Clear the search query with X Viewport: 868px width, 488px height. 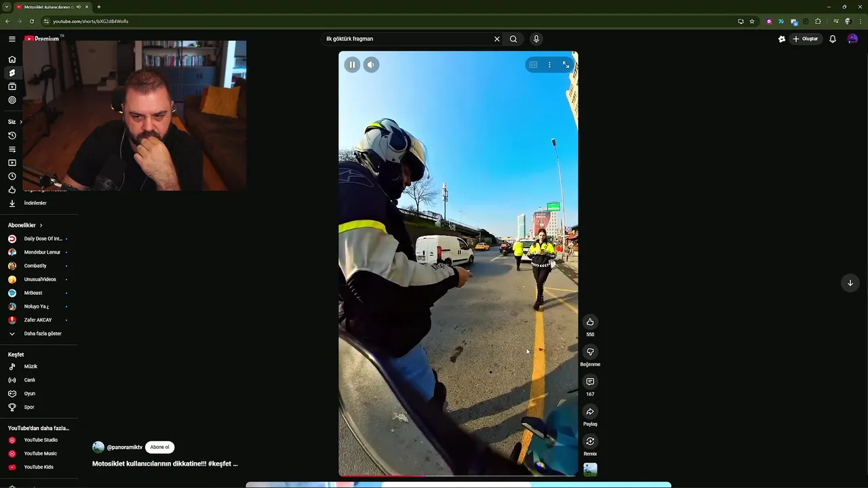coord(496,39)
